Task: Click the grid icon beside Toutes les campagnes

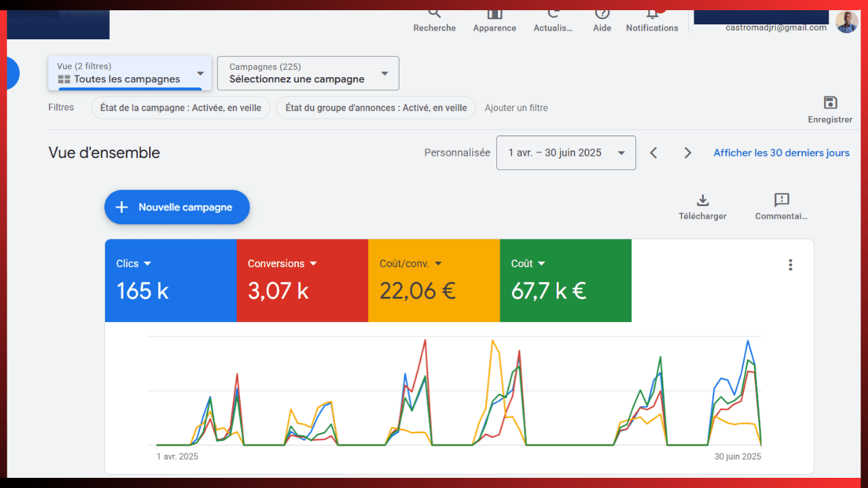Action: pyautogui.click(x=64, y=79)
